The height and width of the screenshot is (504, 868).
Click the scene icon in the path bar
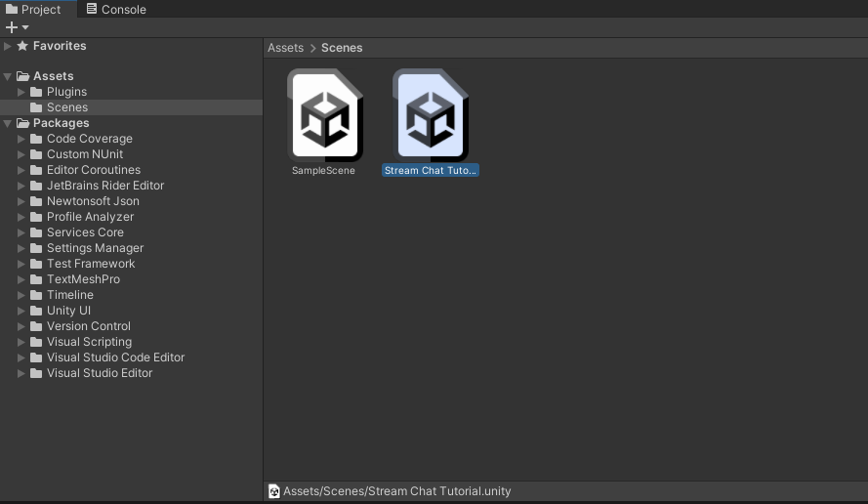coord(274,491)
